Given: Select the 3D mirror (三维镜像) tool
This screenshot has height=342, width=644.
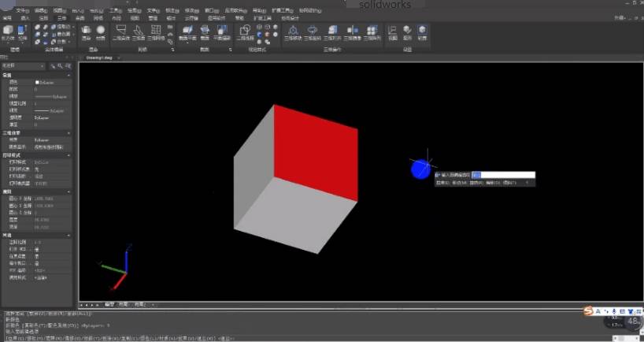Looking at the screenshot, I should (x=353, y=32).
